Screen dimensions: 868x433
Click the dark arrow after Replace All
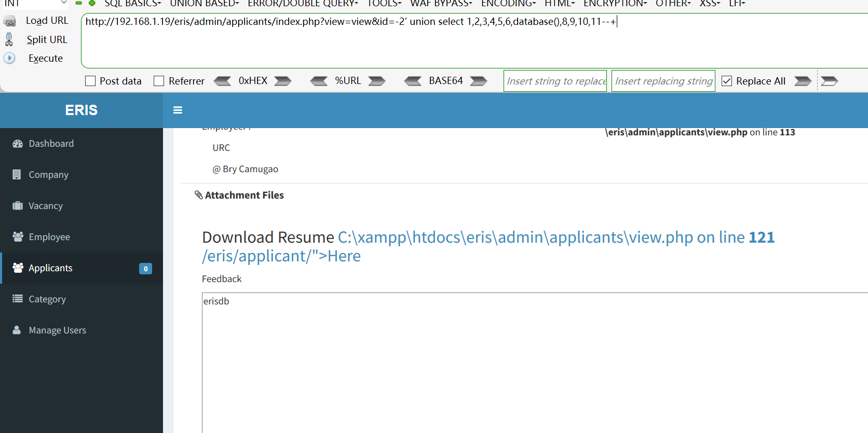coord(803,81)
